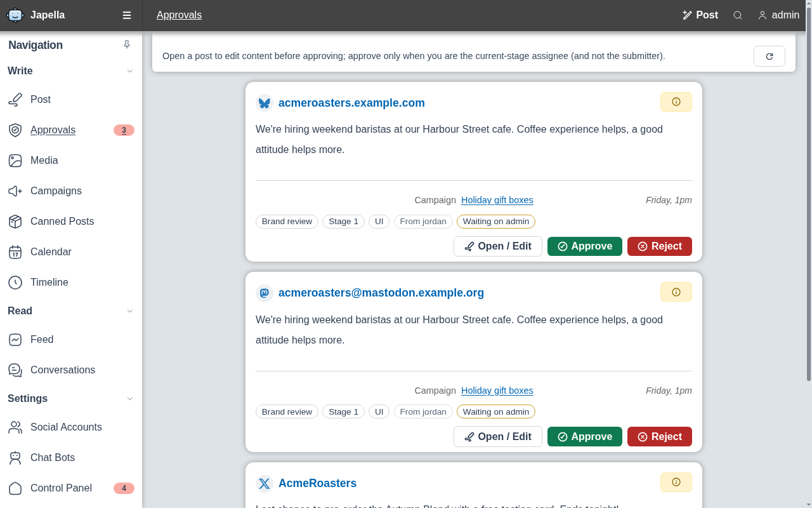The height and width of the screenshot is (508, 812).
Task: Open / Edit the acmeroasters.example.com post
Action: tap(498, 246)
